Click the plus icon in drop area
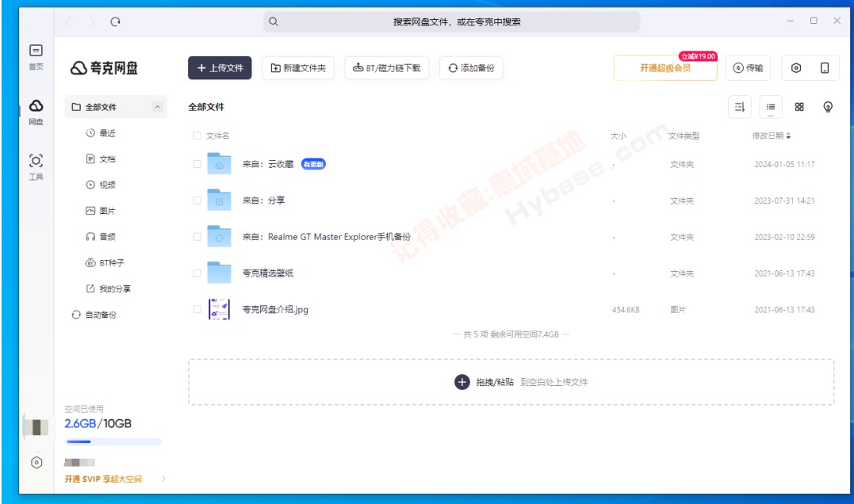Screen dimensions: 854x504 (461, 382)
